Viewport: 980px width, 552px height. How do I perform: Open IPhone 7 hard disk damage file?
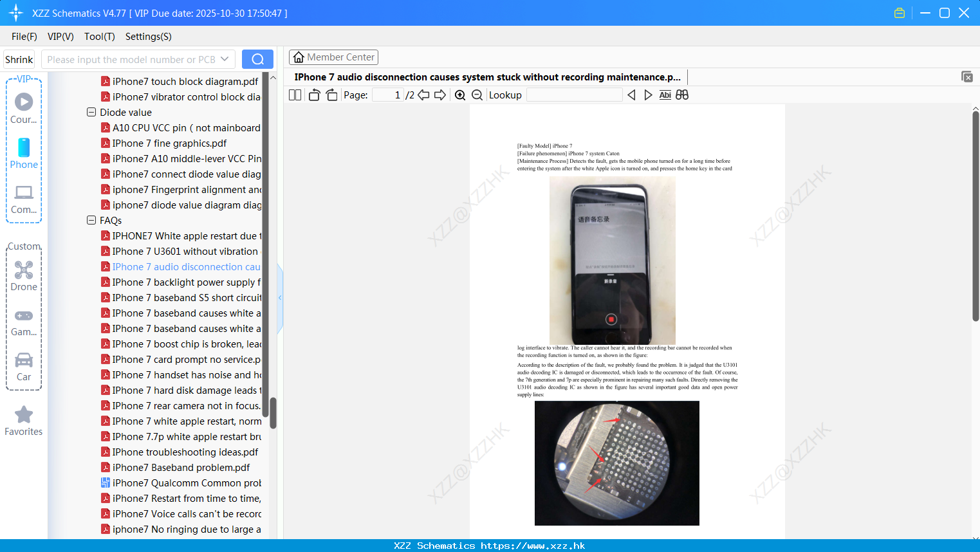tap(187, 391)
